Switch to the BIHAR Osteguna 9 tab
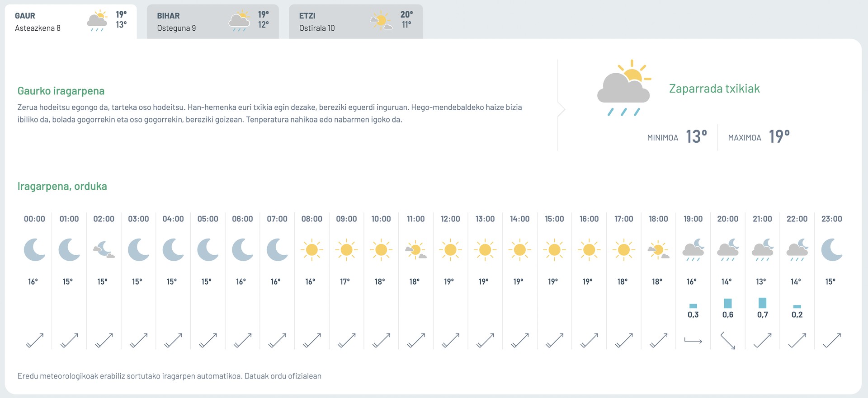 [x=212, y=22]
